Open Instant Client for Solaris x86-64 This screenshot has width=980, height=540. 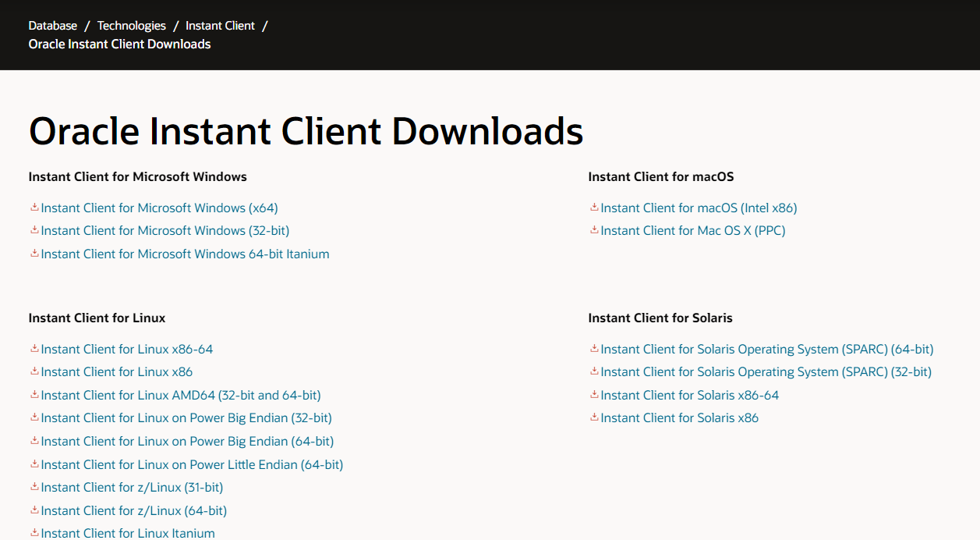point(690,395)
